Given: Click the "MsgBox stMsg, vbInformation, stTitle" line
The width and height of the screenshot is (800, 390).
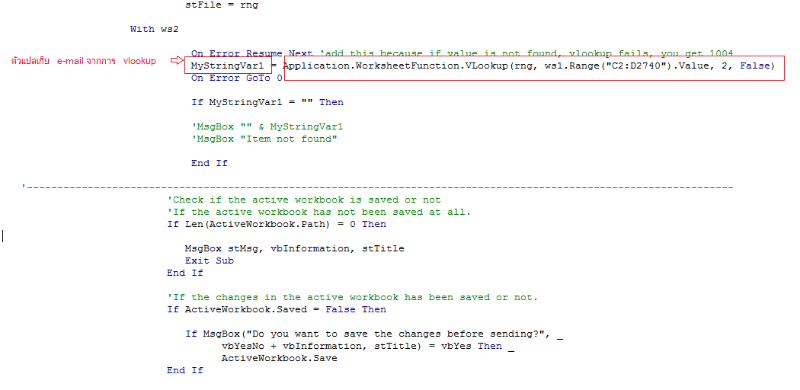Looking at the screenshot, I should click(x=294, y=249).
